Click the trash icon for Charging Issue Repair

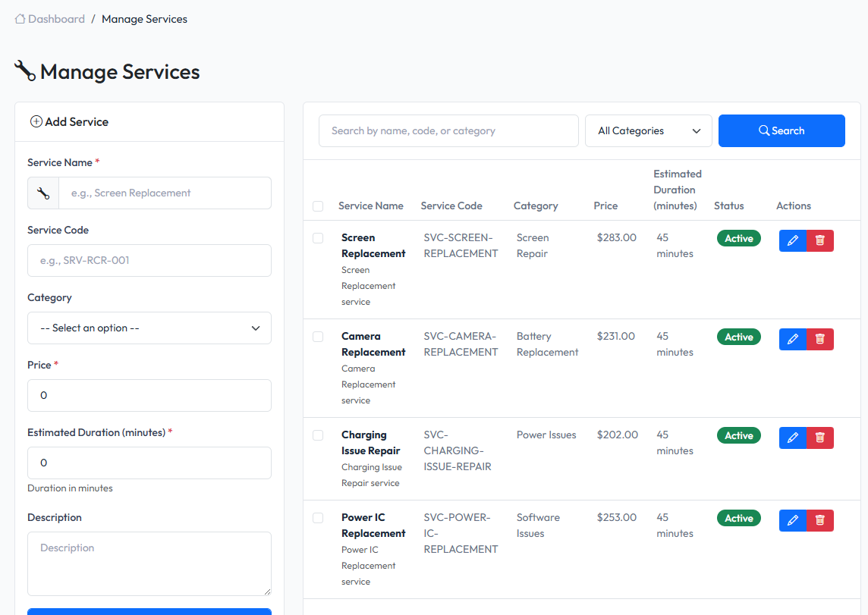point(819,438)
